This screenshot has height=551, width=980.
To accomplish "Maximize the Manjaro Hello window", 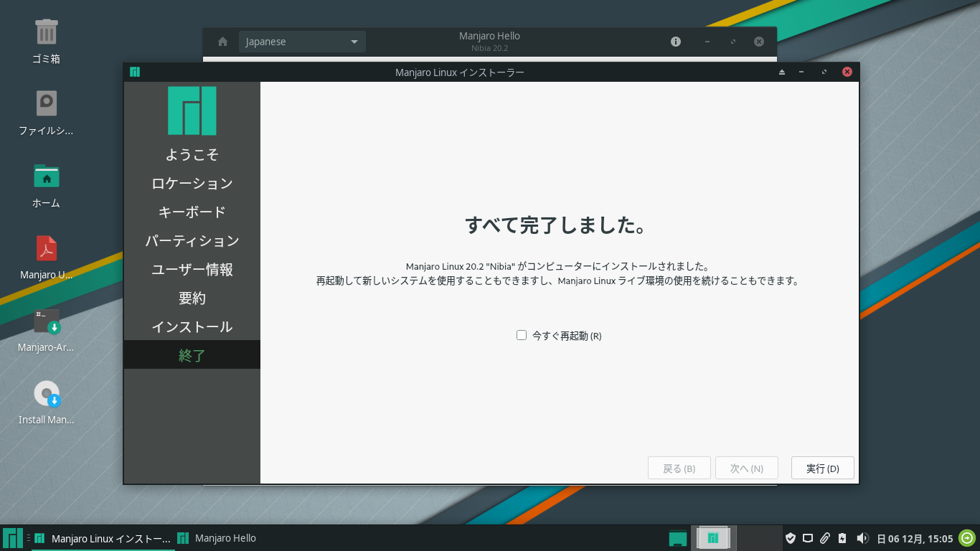I will click(733, 42).
